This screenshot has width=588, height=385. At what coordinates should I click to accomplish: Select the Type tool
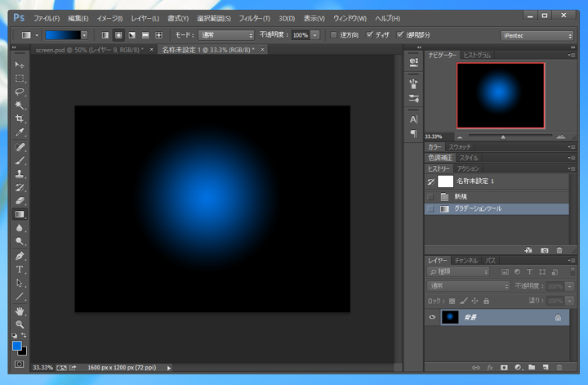[20, 270]
